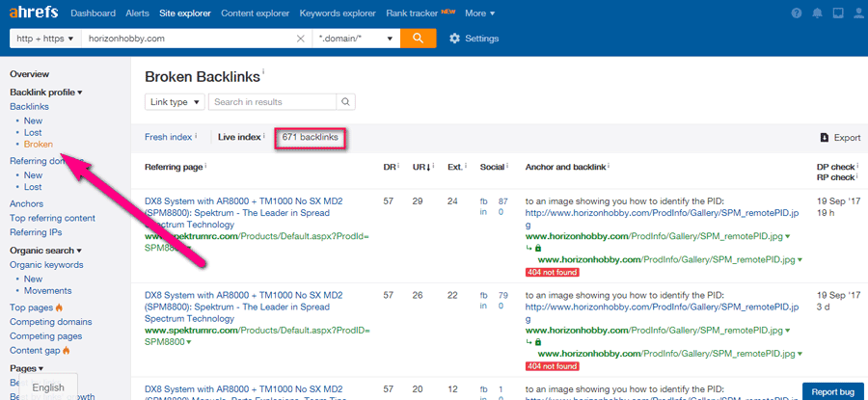The width and height of the screenshot is (868, 400).
Task: Click the 671 backlinks count
Action: 310,137
